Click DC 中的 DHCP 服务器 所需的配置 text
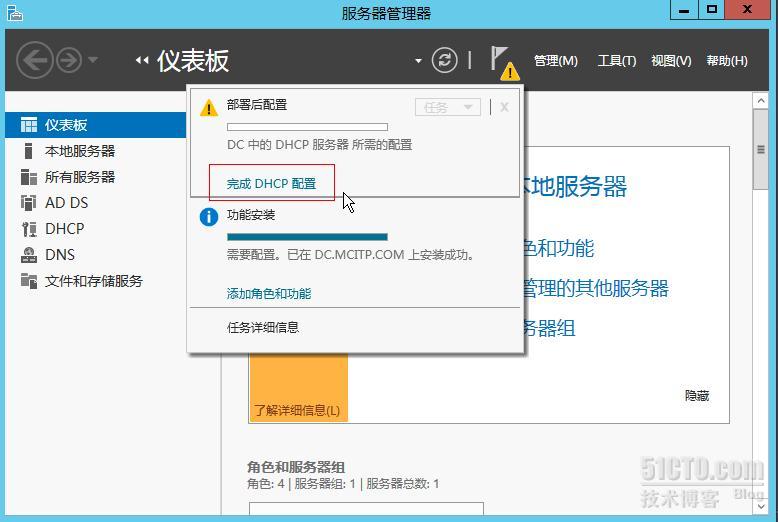This screenshot has height=522, width=778. [x=320, y=145]
